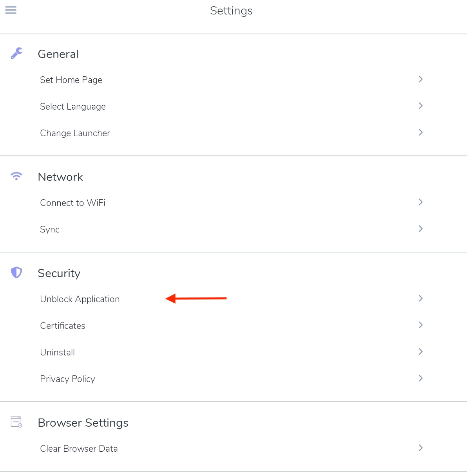Click the Clear Browser Data chevron
The image size is (467, 476).
pos(420,448)
